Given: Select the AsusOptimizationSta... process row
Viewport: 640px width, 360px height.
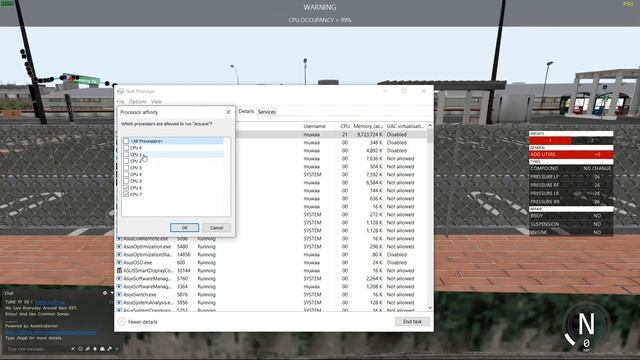Looking at the screenshot, I should [x=271, y=255].
